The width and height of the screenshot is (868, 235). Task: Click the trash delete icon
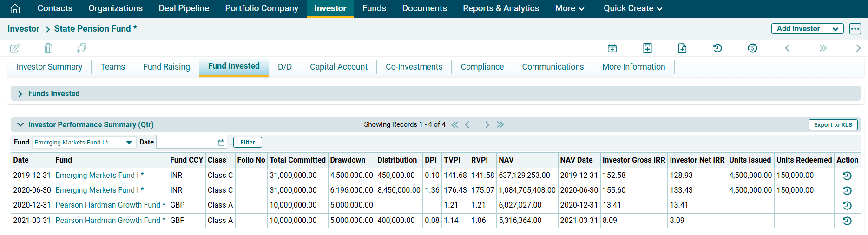[48, 48]
